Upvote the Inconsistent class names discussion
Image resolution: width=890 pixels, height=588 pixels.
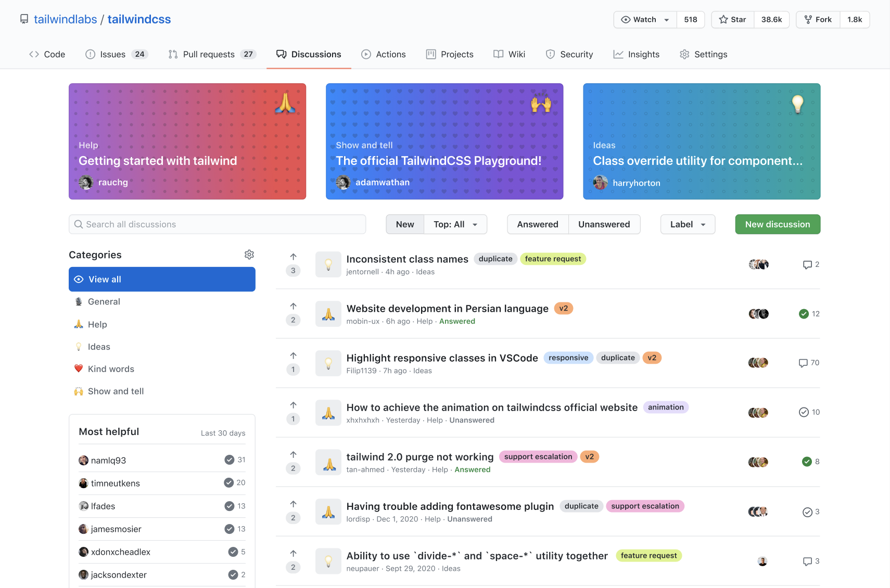[293, 257]
